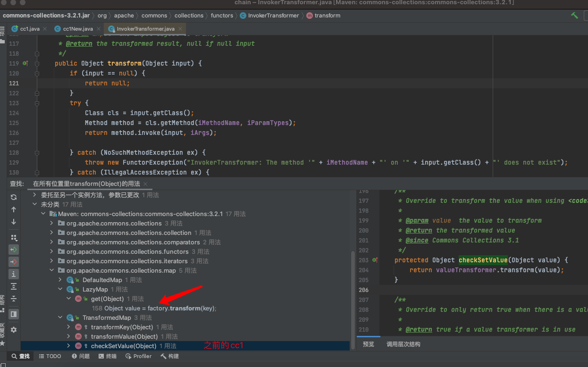Expand all usages in the tree

pos(14,286)
